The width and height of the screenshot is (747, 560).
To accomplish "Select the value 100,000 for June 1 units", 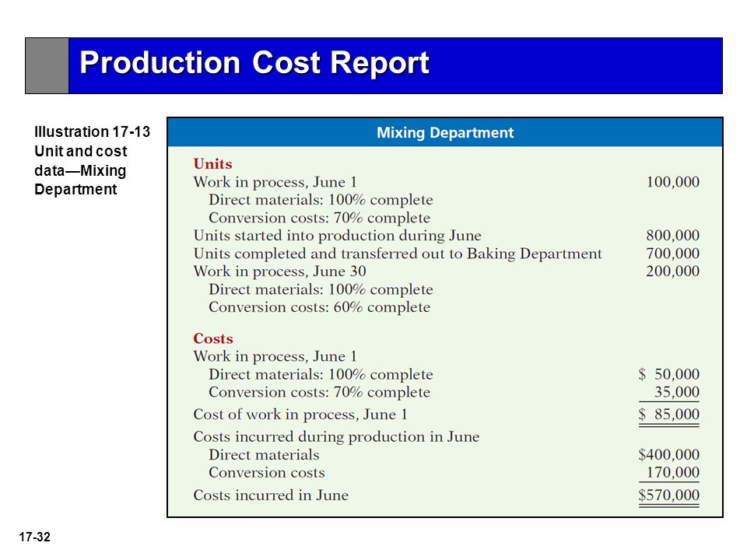I will pyautogui.click(x=672, y=182).
